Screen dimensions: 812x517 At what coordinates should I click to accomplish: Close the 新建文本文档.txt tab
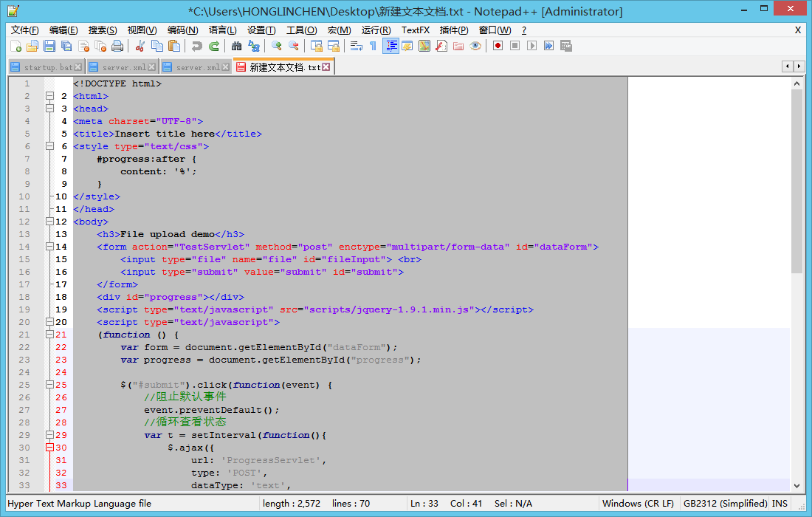pyautogui.click(x=326, y=66)
